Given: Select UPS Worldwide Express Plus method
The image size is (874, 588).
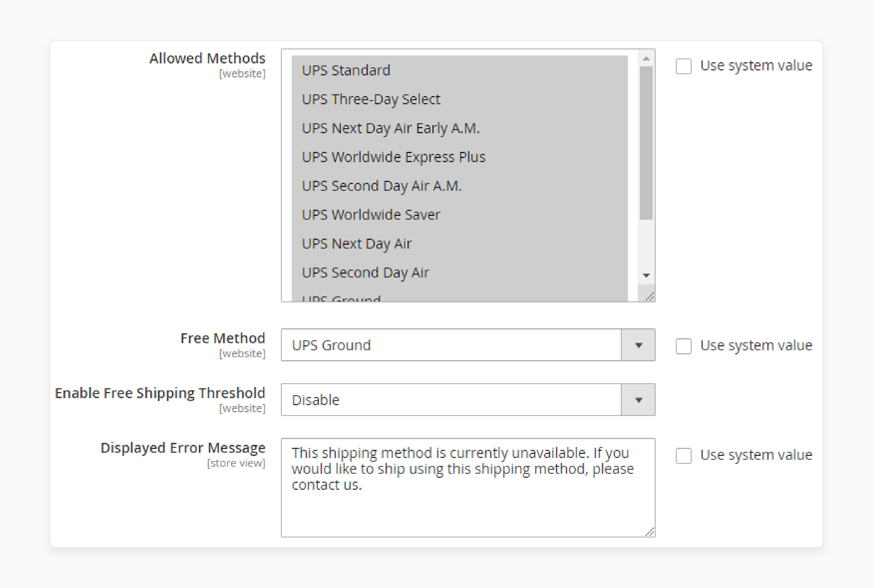Looking at the screenshot, I should click(x=459, y=157).
